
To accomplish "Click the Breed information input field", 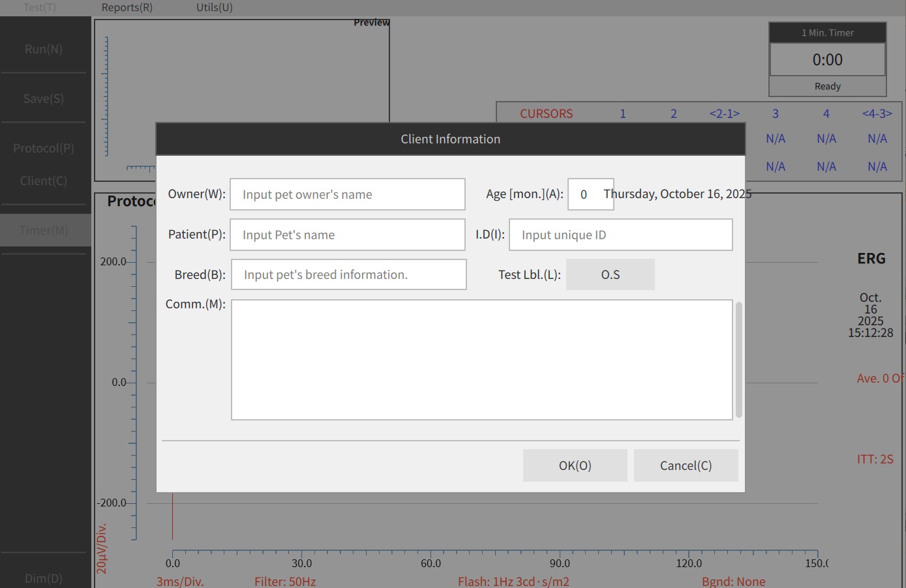I will tap(348, 274).
